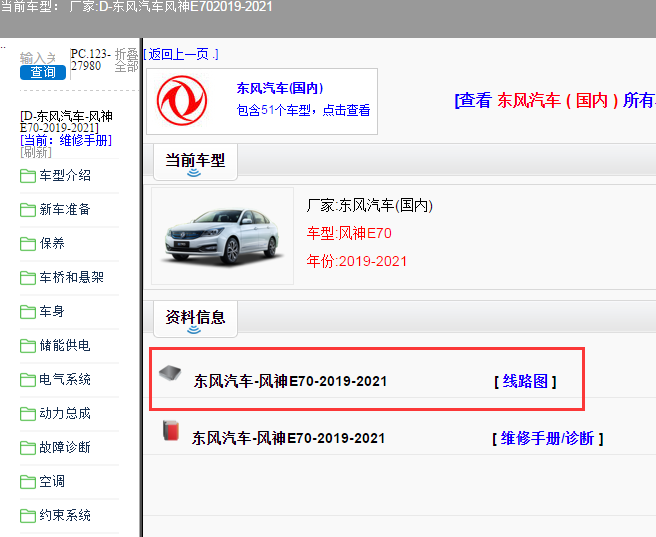
Task: Click folder icon beside 保养
Action: click(x=28, y=243)
